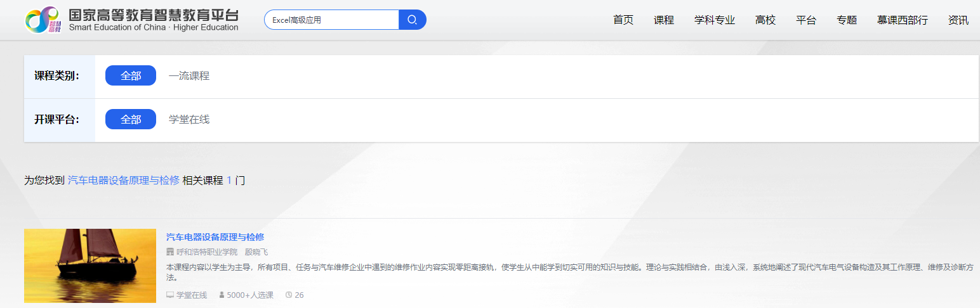Select 全部 in the 课程类别 filter row

pyautogui.click(x=131, y=75)
